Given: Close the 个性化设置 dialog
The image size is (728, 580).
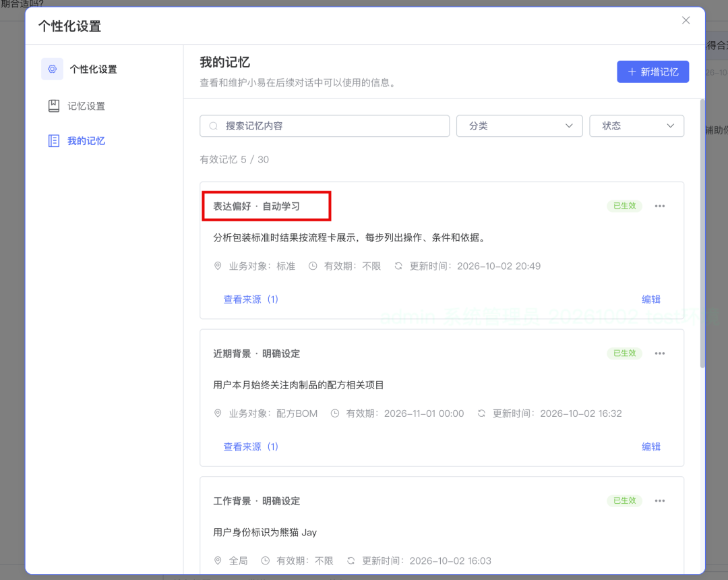Looking at the screenshot, I should [686, 20].
